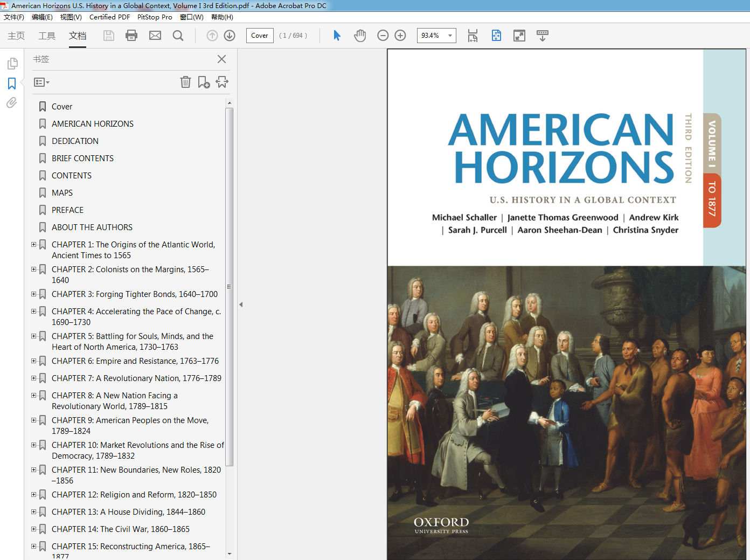Image resolution: width=750 pixels, height=560 pixels.
Task: Click the 93.4% zoom value field
Action: (430, 36)
